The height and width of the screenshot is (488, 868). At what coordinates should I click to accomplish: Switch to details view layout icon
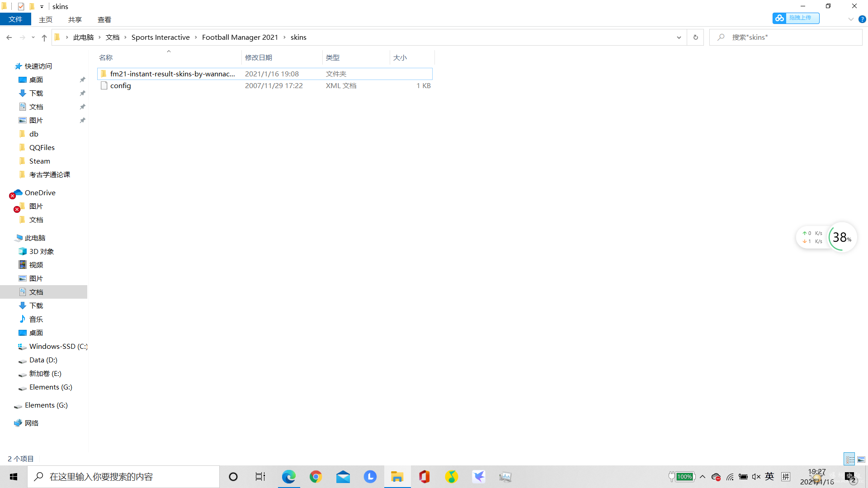point(849,459)
